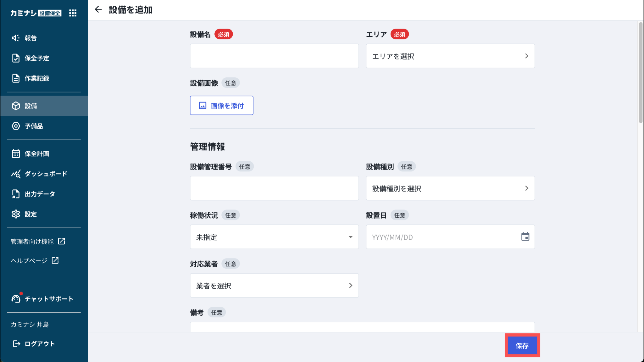Expand the 設備種別を選択 selector
This screenshot has height=362, width=644.
450,188
